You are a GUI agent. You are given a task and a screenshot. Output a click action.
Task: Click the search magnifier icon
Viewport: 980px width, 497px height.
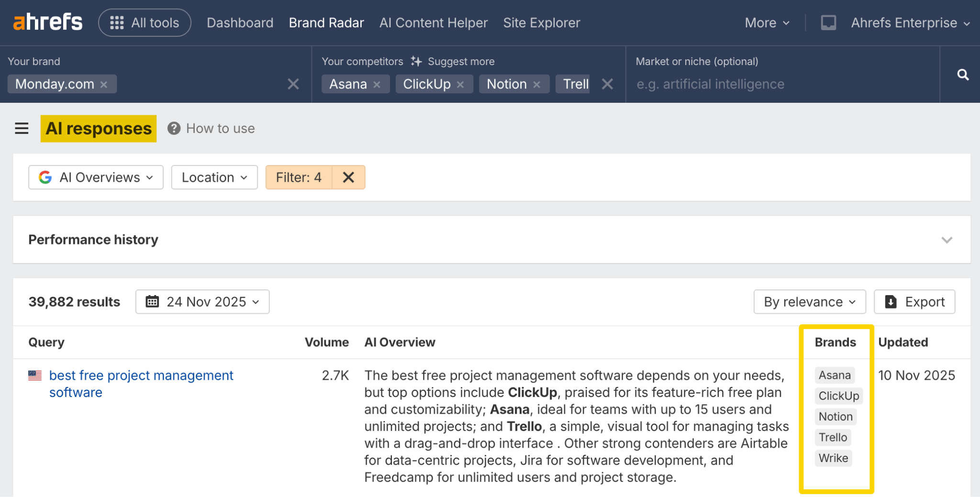pyautogui.click(x=963, y=75)
